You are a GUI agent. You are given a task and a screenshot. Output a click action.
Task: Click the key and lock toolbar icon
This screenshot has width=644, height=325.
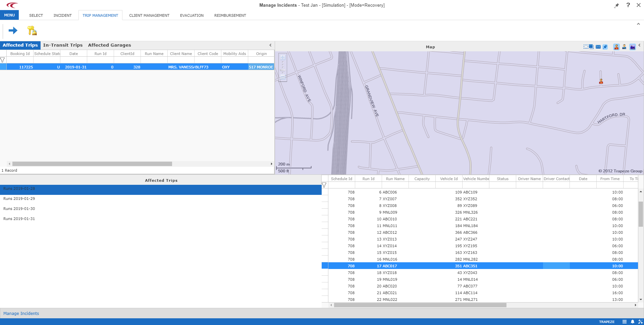(32, 31)
